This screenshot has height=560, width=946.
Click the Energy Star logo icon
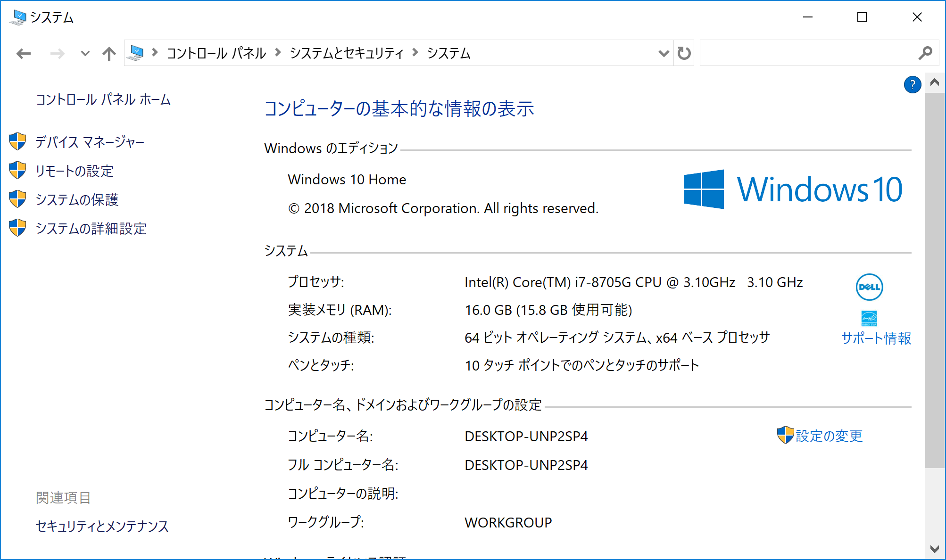tap(869, 318)
